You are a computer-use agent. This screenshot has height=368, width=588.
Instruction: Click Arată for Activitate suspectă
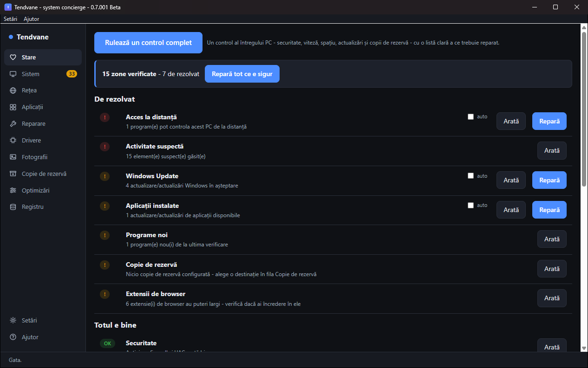tap(552, 150)
